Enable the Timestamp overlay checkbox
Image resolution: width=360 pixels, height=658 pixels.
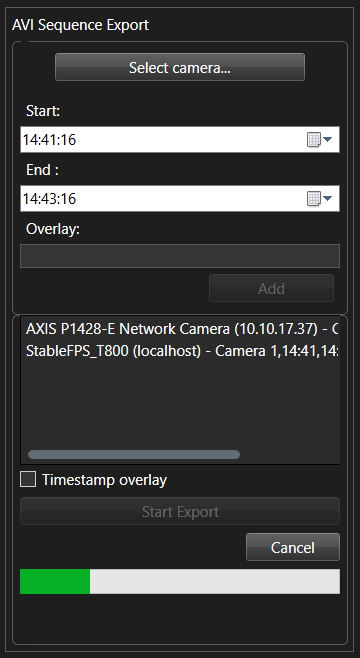(28, 479)
